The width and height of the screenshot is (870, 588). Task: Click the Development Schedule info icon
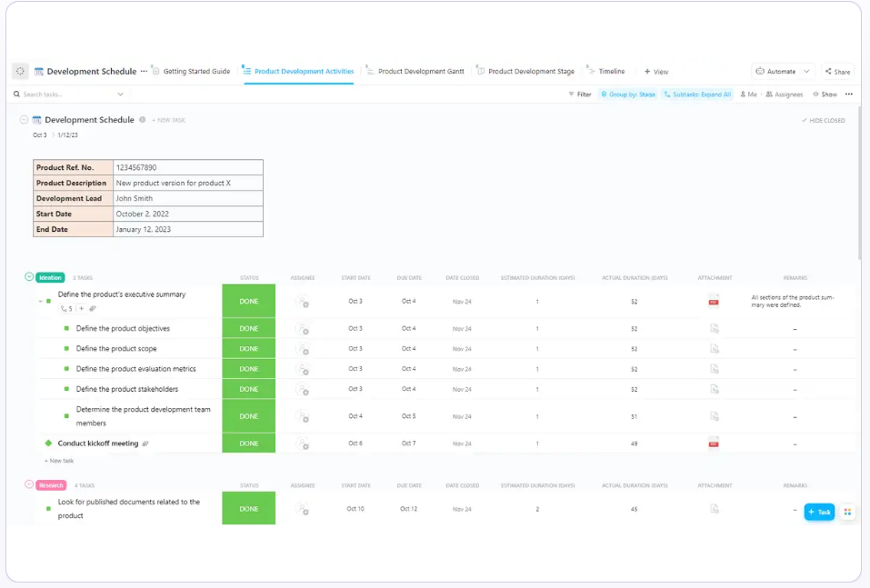(x=143, y=120)
